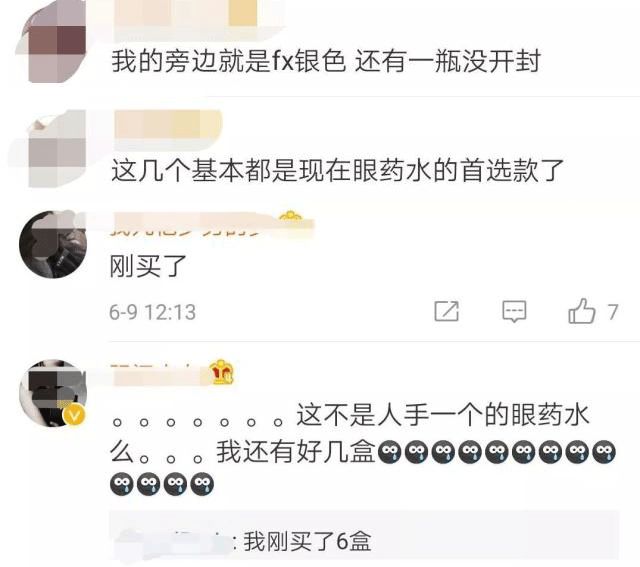Tap the repost icon under 刚买了 comment
The image size is (640, 567).
point(447,311)
